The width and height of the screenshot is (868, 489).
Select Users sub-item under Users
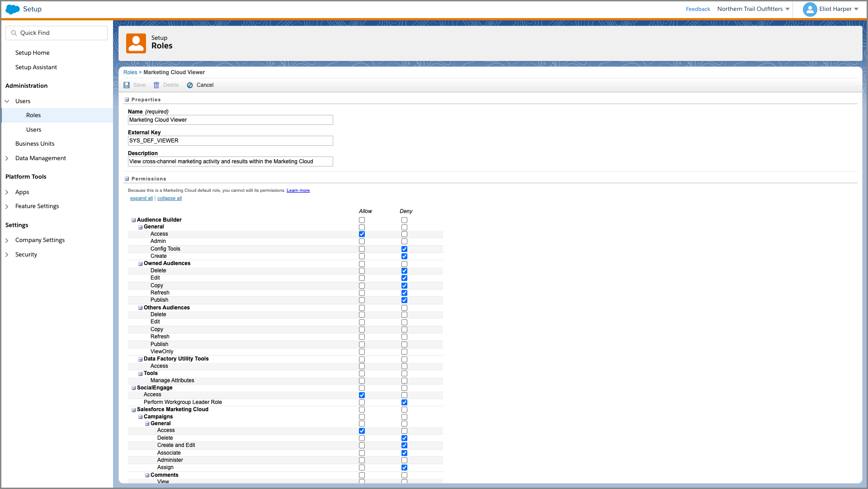(x=34, y=130)
